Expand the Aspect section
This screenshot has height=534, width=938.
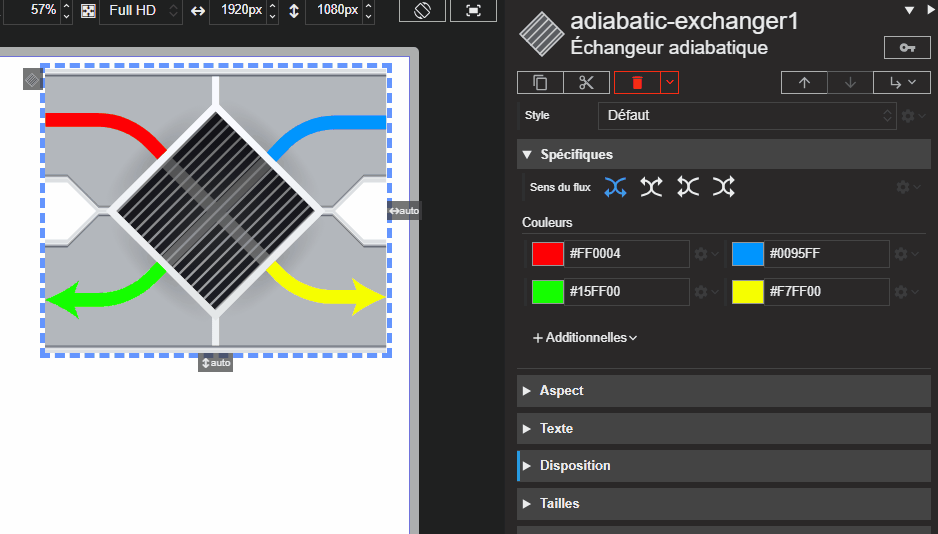click(561, 391)
